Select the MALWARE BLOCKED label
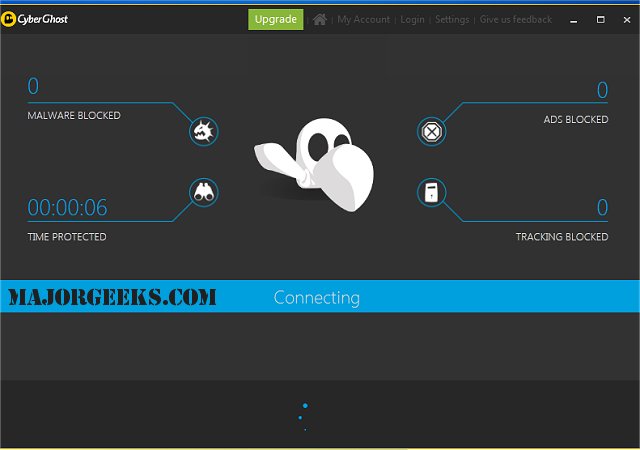This screenshot has width=640, height=450. click(x=74, y=116)
